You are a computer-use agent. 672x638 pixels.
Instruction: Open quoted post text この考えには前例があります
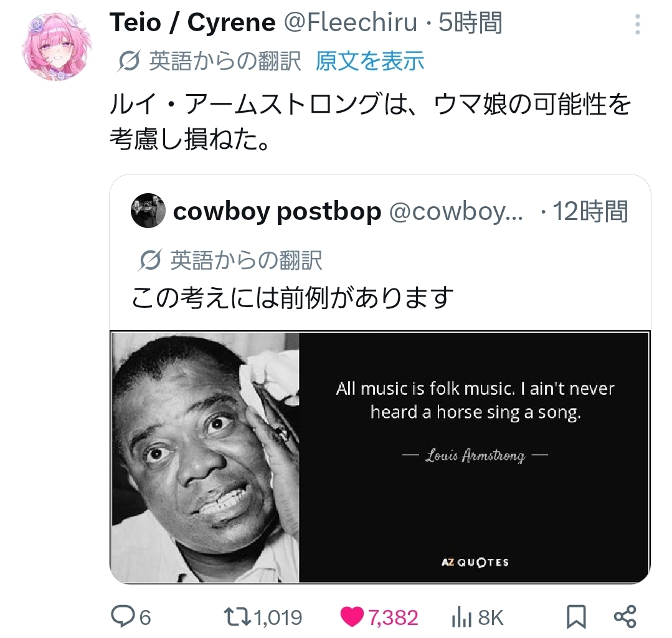[x=291, y=298]
